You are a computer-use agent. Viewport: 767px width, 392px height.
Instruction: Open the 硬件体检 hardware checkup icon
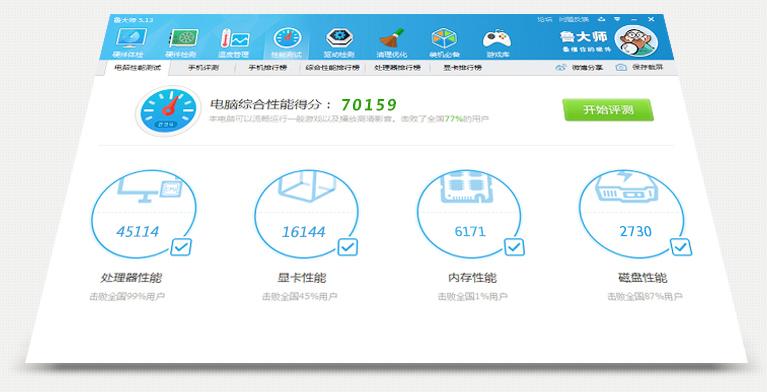(x=131, y=38)
